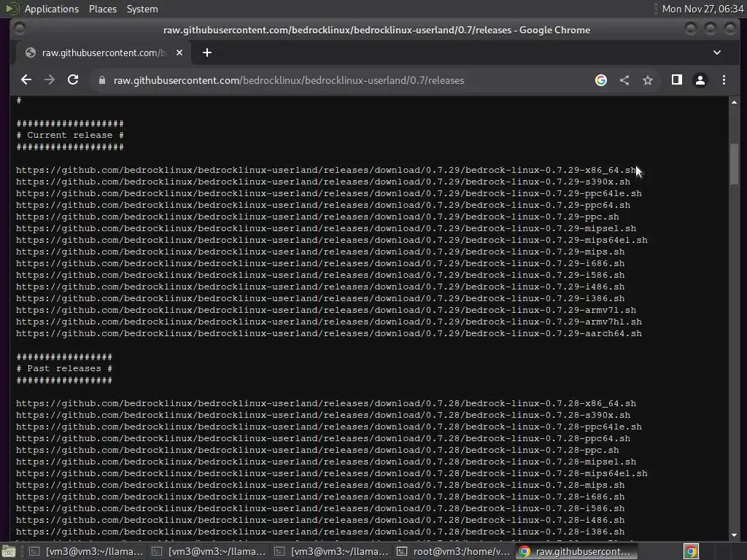
Task: Open the Places menu
Action: 102,9
